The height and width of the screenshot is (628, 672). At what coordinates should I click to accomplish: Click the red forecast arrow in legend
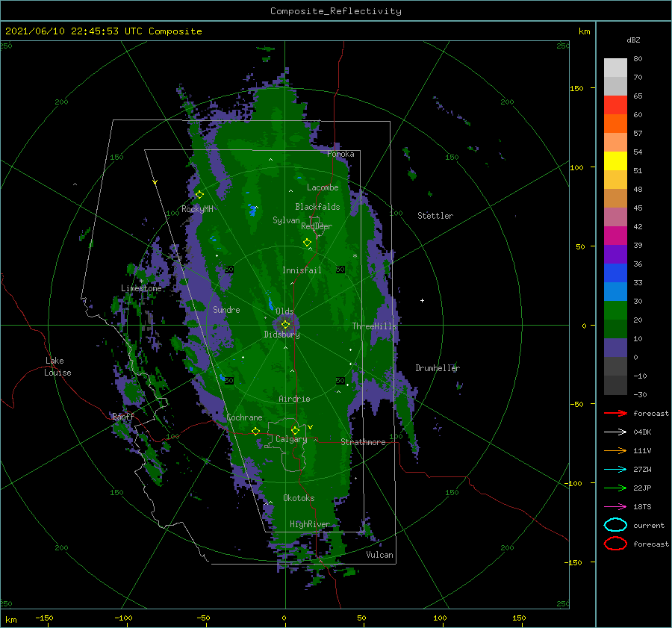[615, 413]
